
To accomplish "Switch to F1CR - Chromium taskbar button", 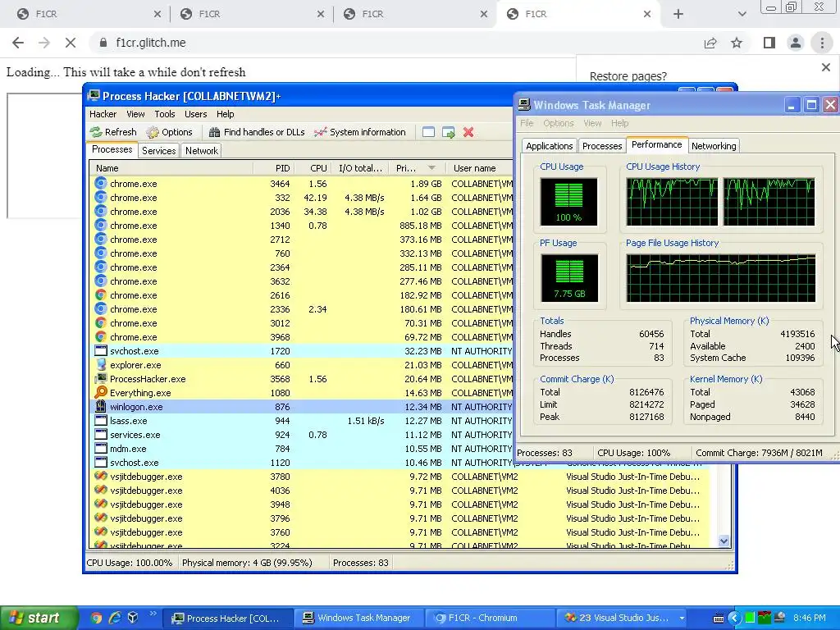I will tap(490, 619).
